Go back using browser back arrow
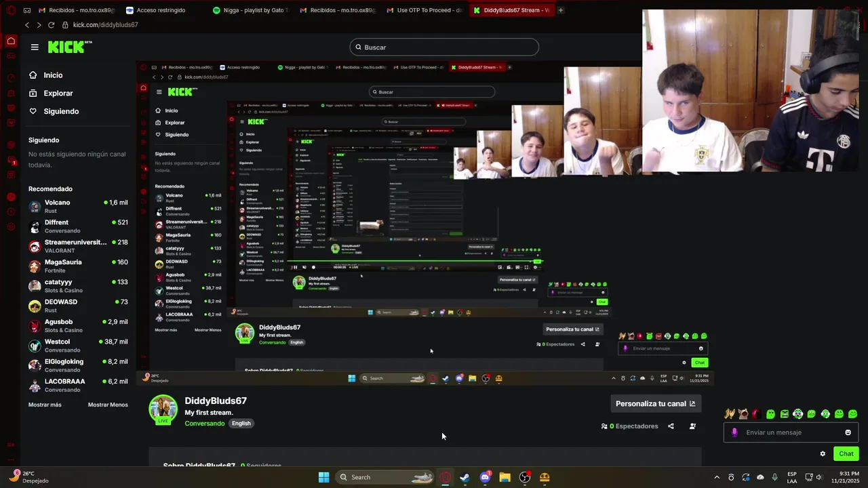This screenshot has width=868, height=488. [x=26, y=25]
